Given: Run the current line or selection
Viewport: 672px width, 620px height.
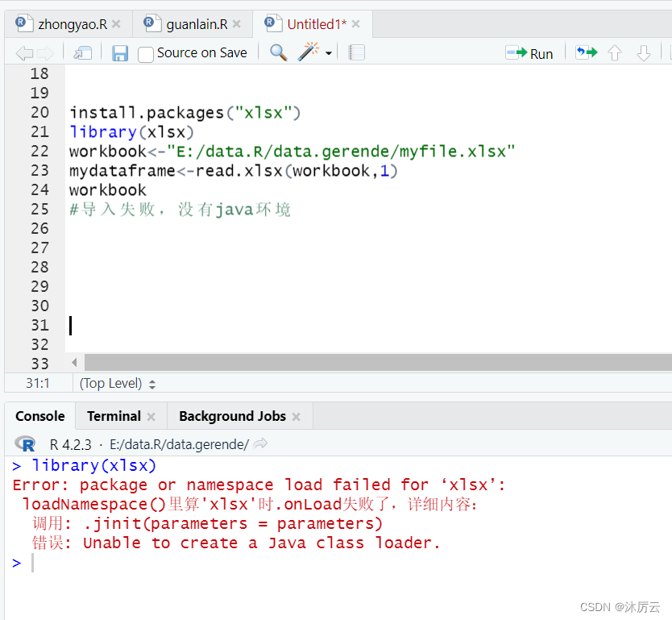Looking at the screenshot, I should point(529,53).
